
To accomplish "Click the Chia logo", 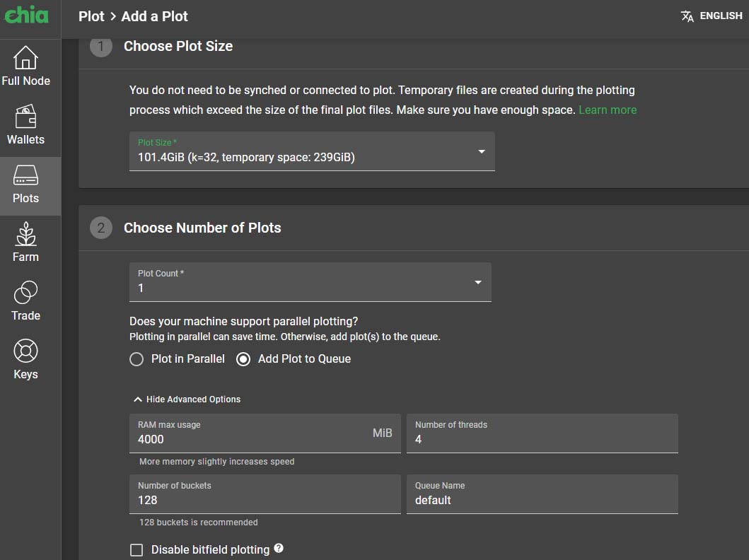I will [27, 16].
